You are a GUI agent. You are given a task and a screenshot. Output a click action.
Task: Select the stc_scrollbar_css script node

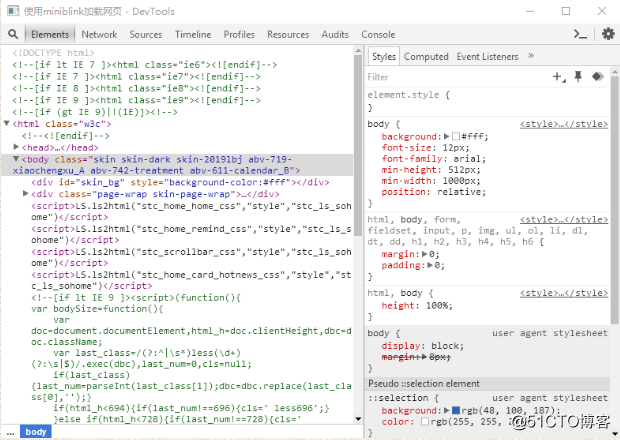(191, 257)
